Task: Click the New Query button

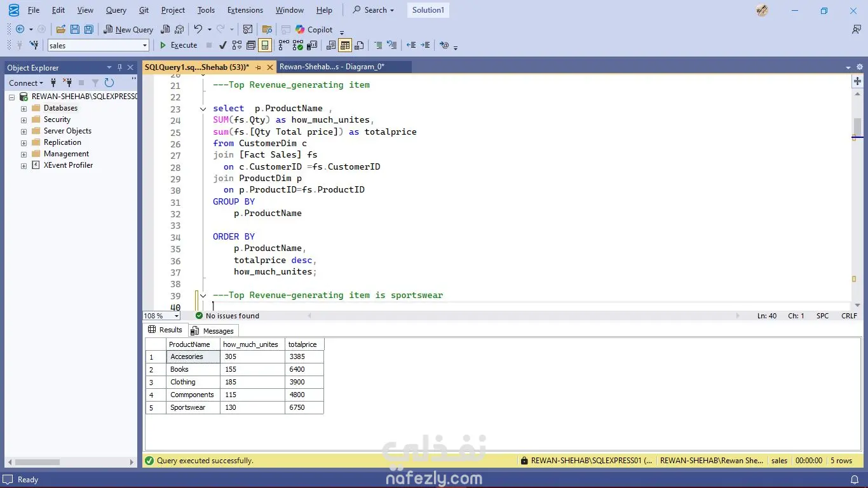Action: click(128, 29)
